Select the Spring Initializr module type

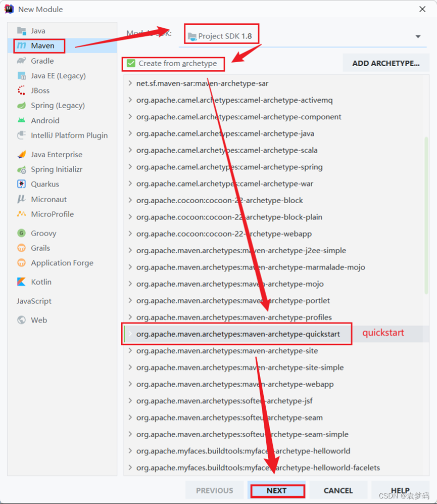pos(62,169)
